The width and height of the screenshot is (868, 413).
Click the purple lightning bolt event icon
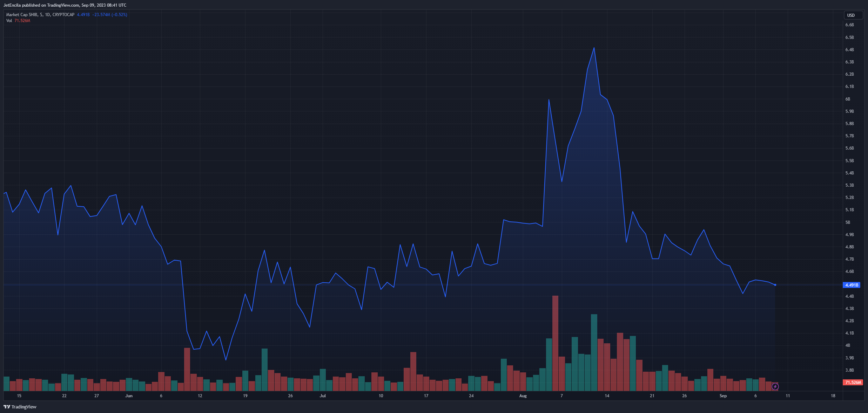[x=775, y=386]
